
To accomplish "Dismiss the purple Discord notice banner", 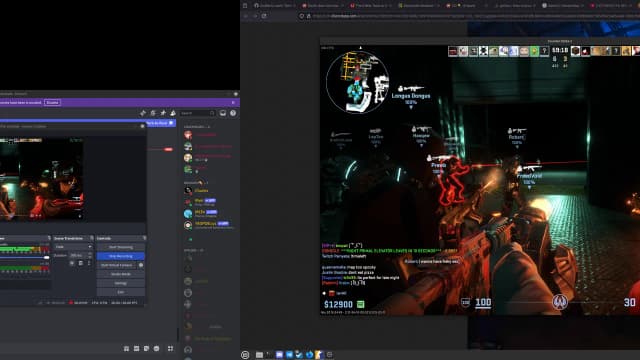I will (233, 102).
